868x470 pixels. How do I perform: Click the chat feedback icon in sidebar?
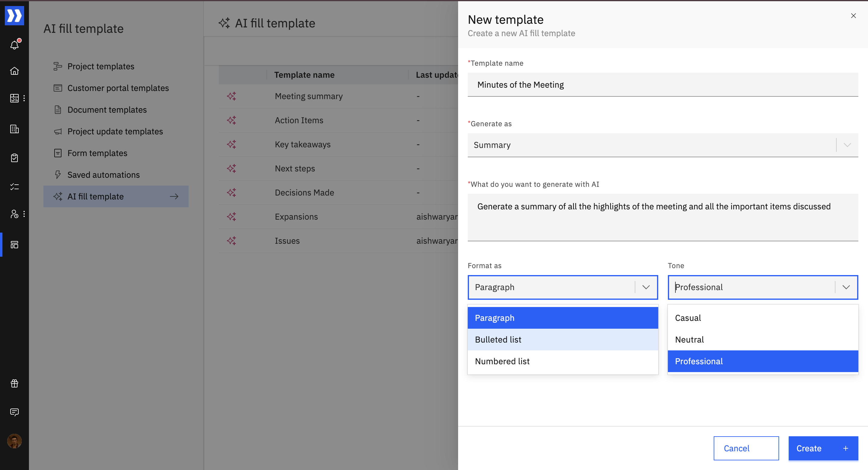tap(14, 412)
